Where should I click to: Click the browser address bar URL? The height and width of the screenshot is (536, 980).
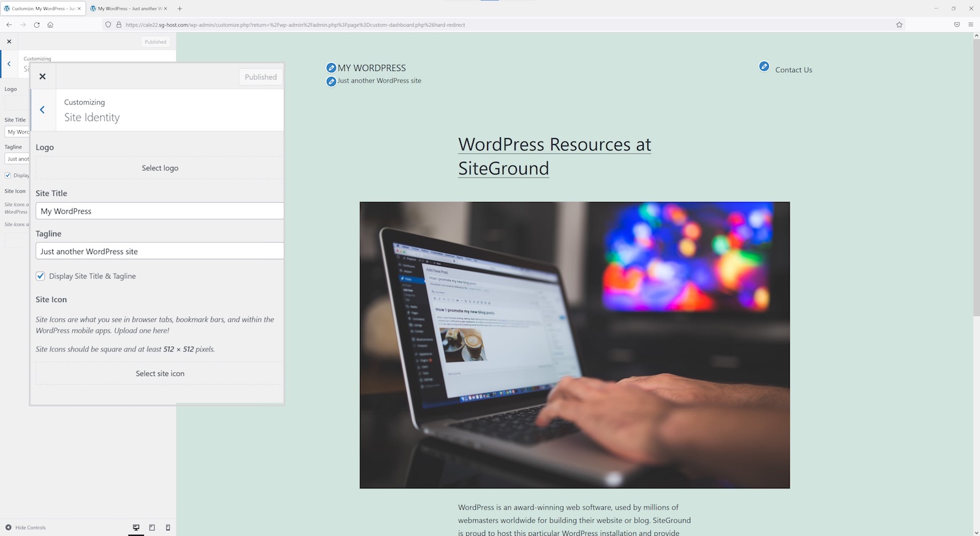[295, 25]
